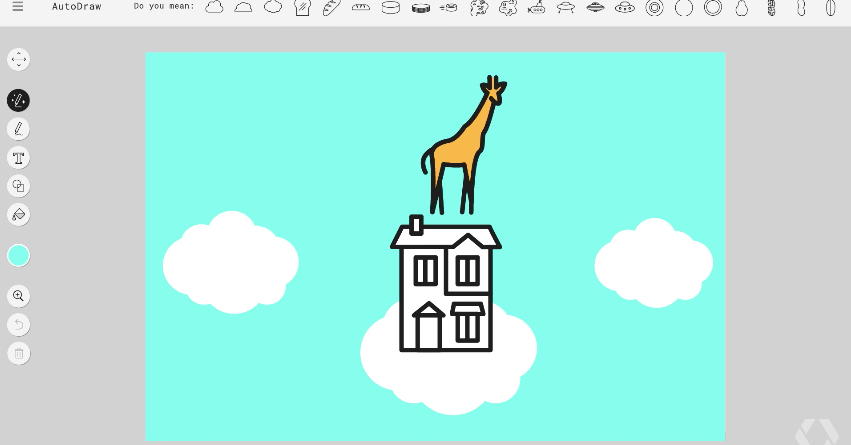This screenshot has height=445, width=851.
Task: Select the move/select tool
Action: pyautogui.click(x=18, y=59)
